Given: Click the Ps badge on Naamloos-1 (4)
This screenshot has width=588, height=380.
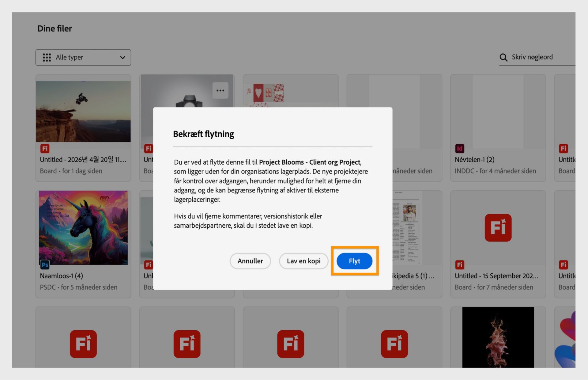Looking at the screenshot, I should (45, 265).
